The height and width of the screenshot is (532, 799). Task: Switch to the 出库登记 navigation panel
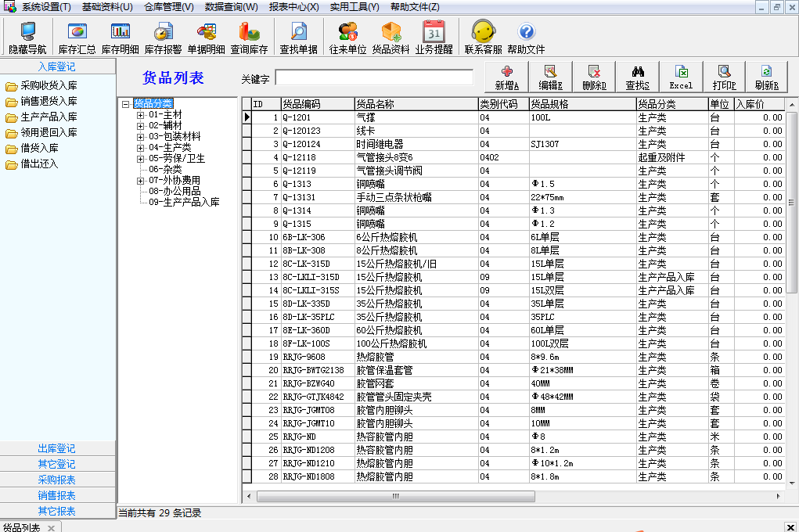57,448
